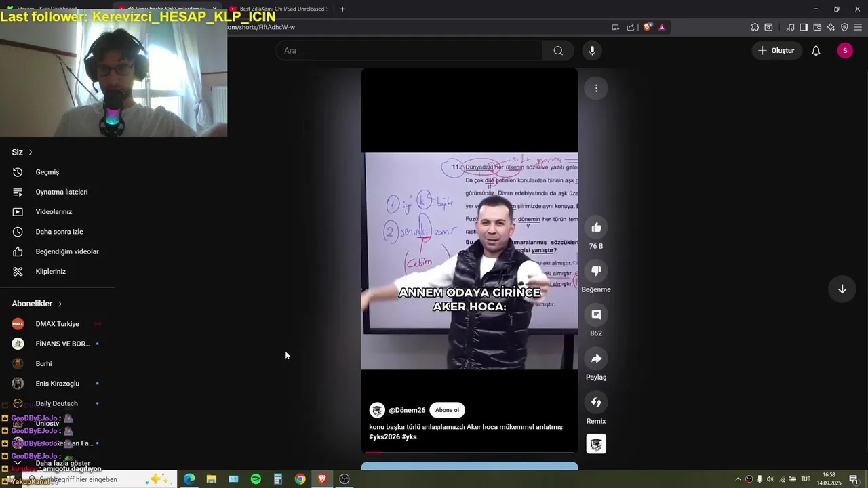Show hidden system tray icons chevron
Viewport: 868px width, 488px height.
click(738, 479)
